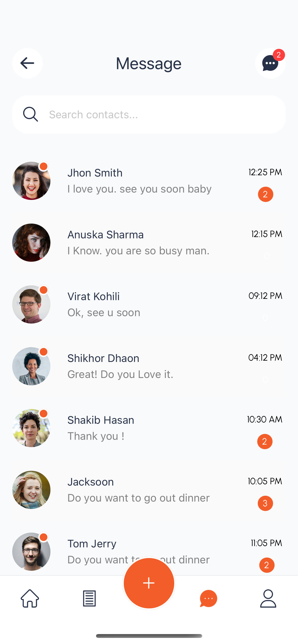This screenshot has width=298, height=644.
Task: Tap Jacksoon's unread count badge
Action: (x=265, y=503)
